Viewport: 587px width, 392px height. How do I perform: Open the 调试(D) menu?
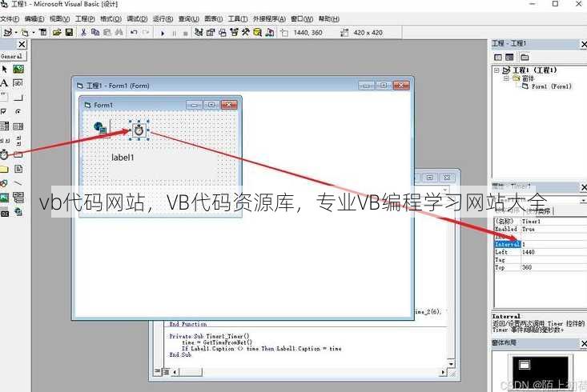(137, 18)
